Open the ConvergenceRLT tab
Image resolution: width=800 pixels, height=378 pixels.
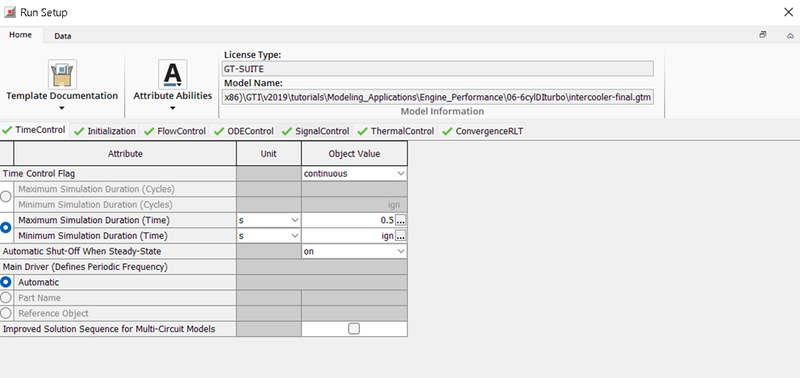click(x=483, y=131)
